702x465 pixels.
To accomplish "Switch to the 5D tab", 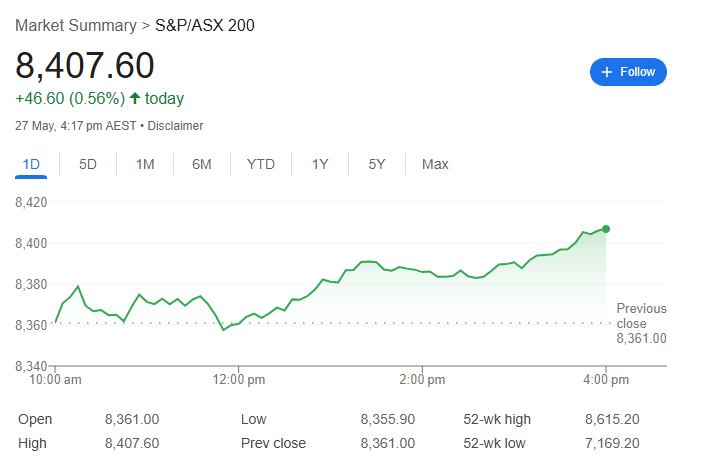I will [x=88, y=164].
